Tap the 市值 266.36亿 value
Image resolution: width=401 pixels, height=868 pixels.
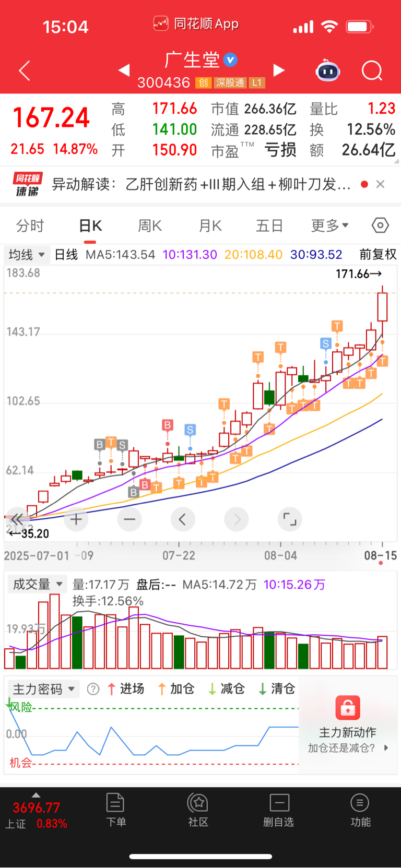pyautogui.click(x=270, y=109)
